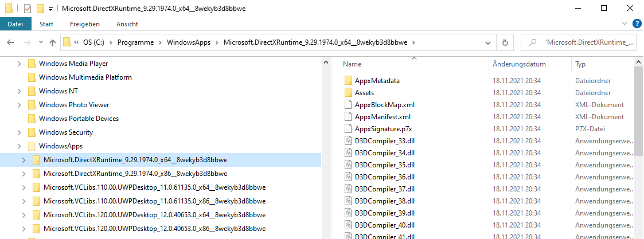Click the Forward navigation arrow
This screenshot has width=644, height=239.
point(27,42)
